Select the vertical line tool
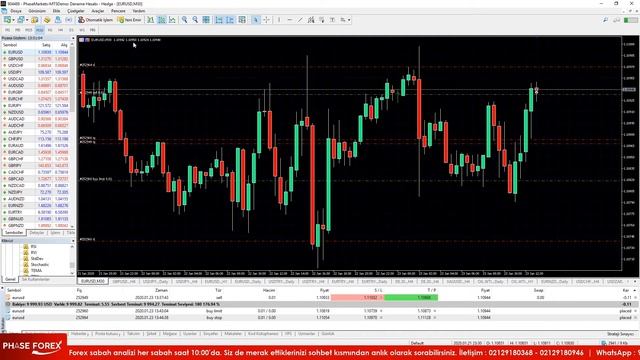Screen dimensions: 640x360 coord(279,20)
